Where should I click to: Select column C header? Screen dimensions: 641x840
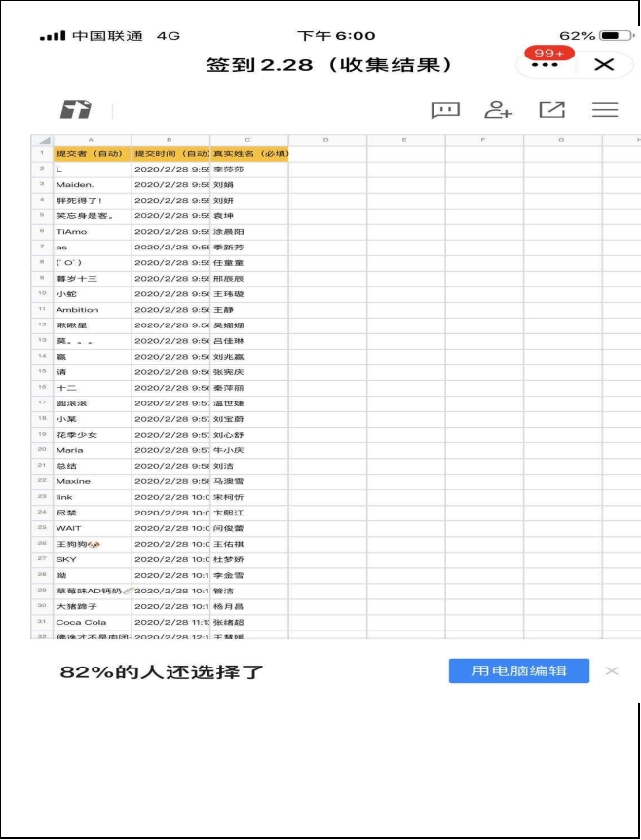[248, 140]
